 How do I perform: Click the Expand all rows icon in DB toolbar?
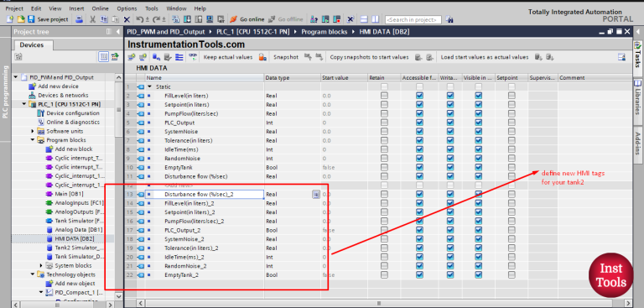pos(179,57)
